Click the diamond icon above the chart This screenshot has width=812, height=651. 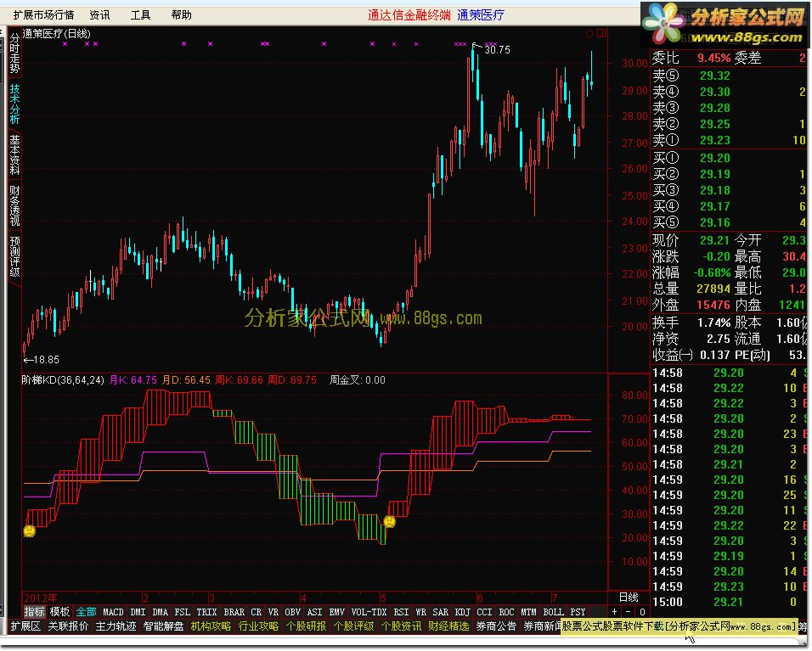(589, 34)
